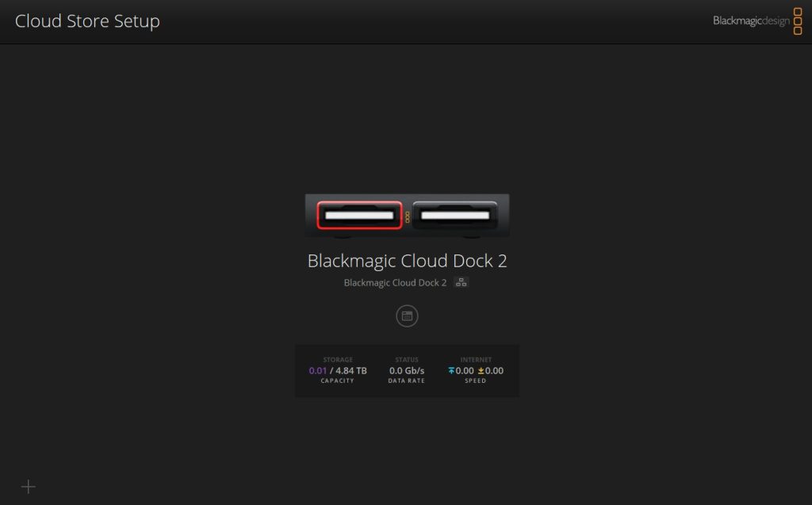
Task: Click the cyan upload speed arrow icon
Action: point(452,371)
